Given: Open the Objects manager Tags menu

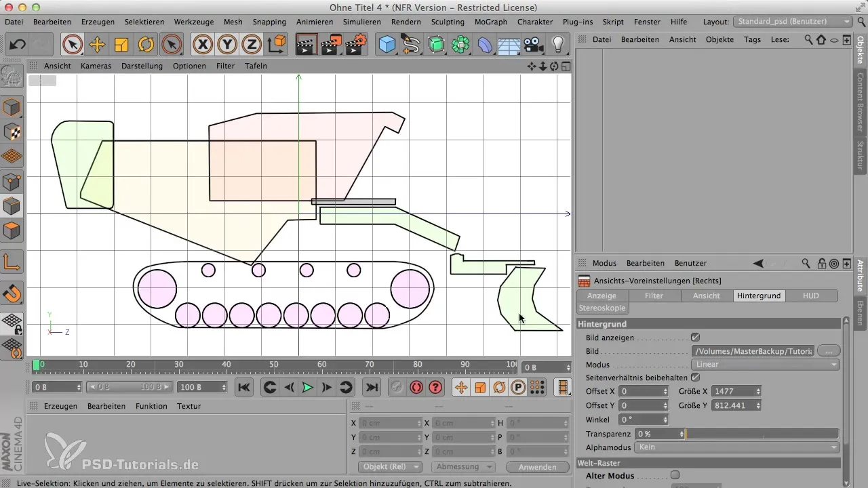Looking at the screenshot, I should 752,39.
